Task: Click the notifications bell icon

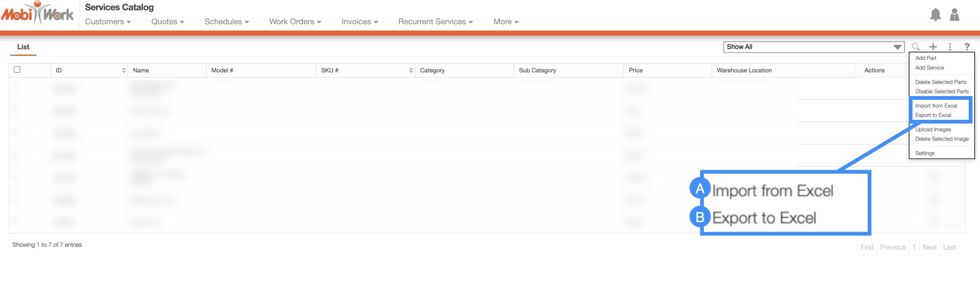Action: click(935, 15)
